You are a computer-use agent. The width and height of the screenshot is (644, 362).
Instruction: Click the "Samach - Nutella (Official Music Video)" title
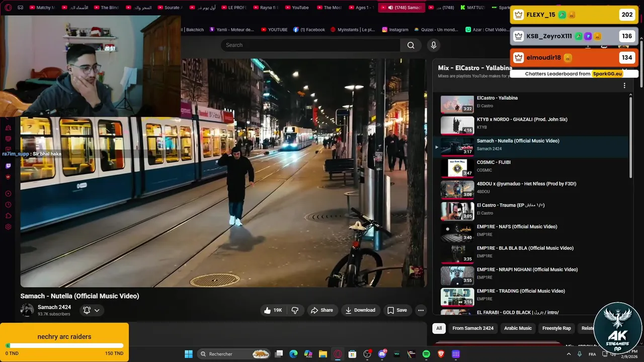tap(79, 296)
